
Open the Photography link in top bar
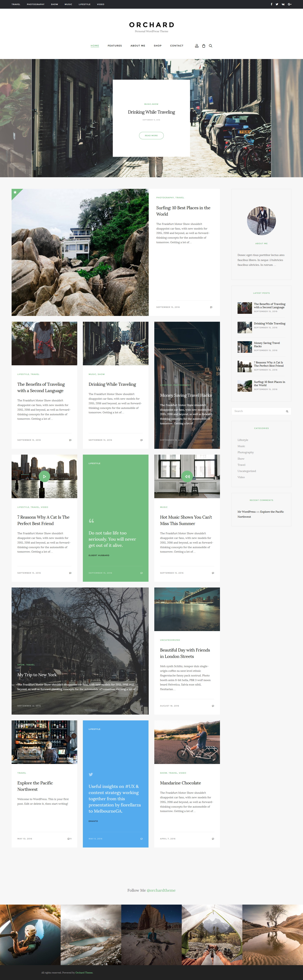tap(36, 4)
